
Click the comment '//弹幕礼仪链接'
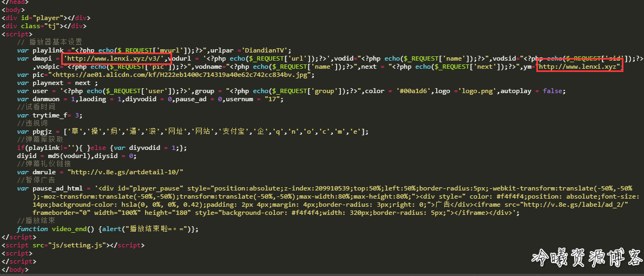[44, 164]
